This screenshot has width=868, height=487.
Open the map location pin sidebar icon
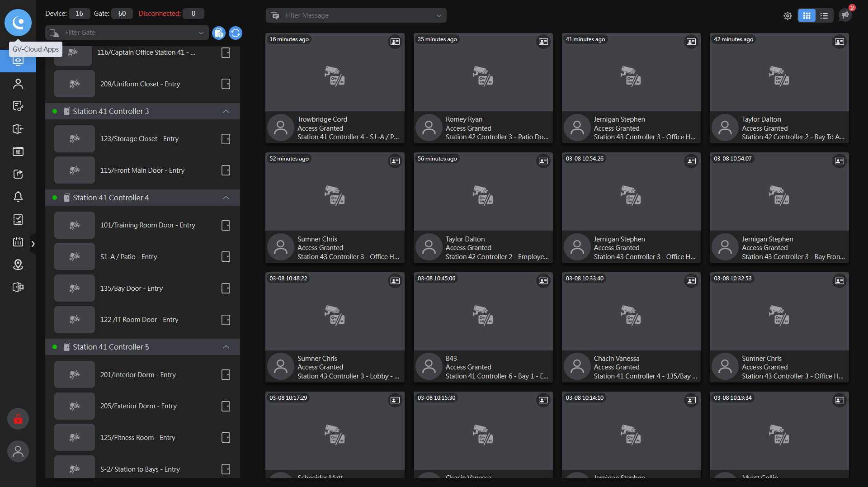click(x=18, y=265)
